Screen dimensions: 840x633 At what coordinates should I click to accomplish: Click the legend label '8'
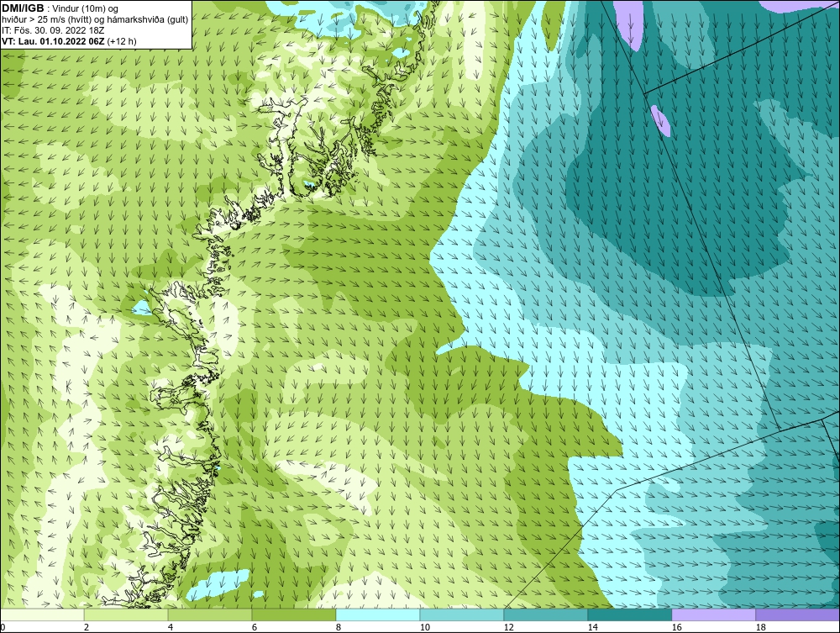tap(338, 627)
